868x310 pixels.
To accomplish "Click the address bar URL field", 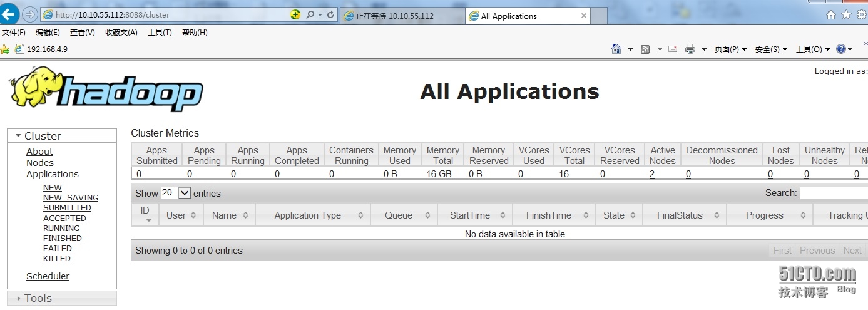I will click(x=170, y=14).
